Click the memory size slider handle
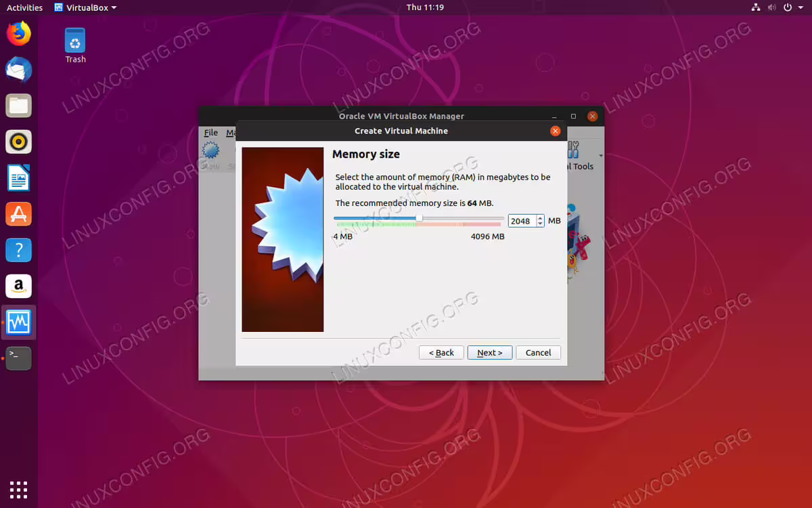The image size is (812, 508). 419,218
